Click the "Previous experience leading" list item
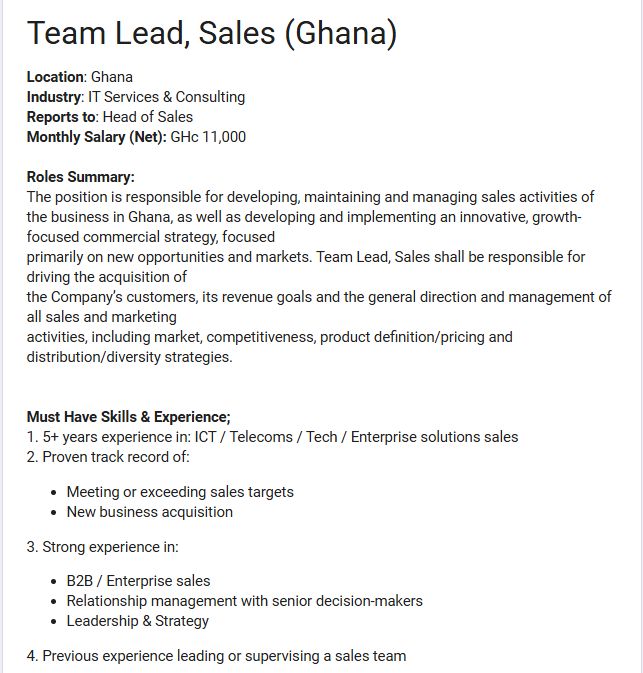Image resolution: width=643 pixels, height=673 pixels. pos(216,656)
